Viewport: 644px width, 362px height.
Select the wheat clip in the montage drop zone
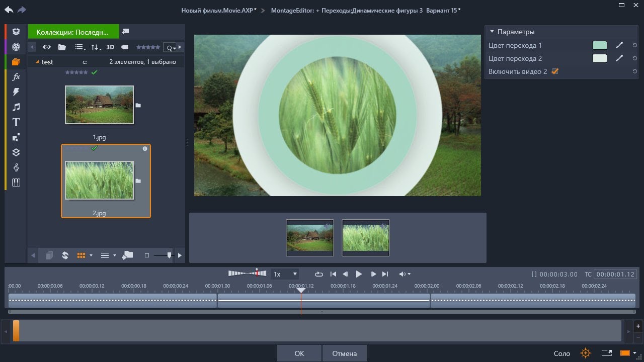pyautogui.click(x=366, y=238)
